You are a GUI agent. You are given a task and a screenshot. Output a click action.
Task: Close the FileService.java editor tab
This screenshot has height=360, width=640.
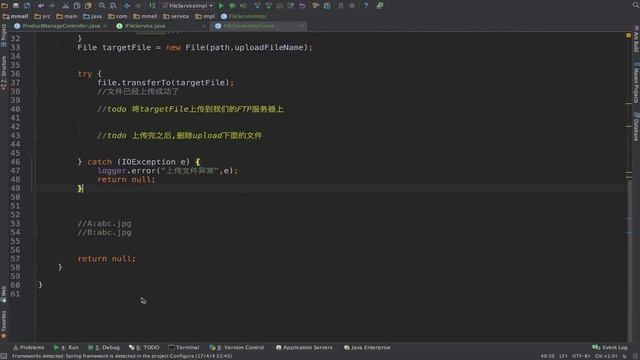tap(204, 26)
